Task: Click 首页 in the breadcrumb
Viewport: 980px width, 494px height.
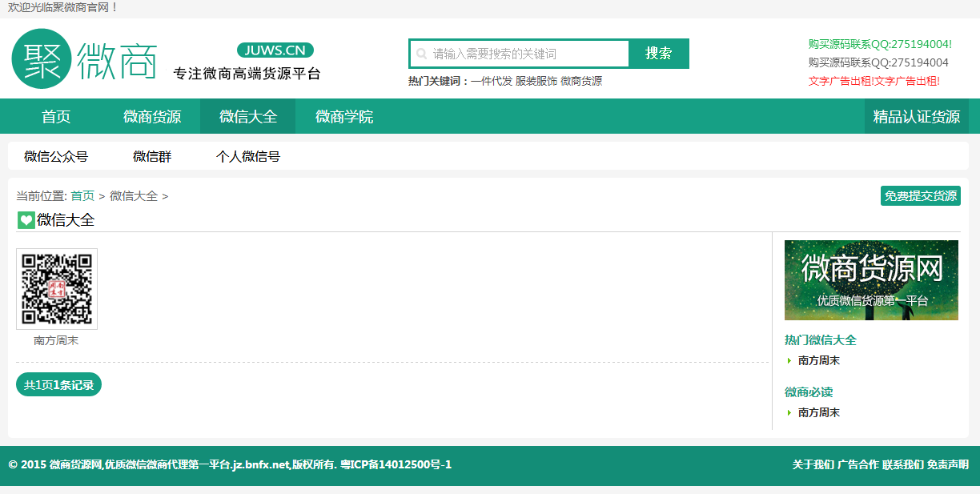Action: click(x=82, y=196)
